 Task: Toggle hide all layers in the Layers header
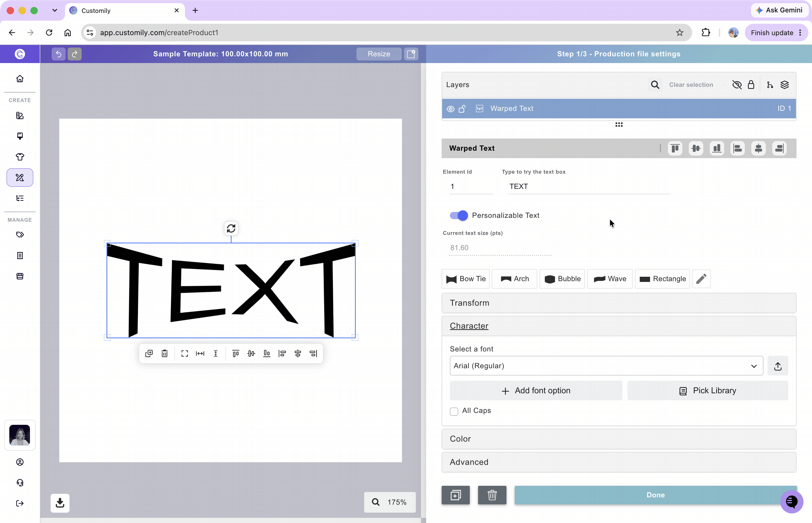point(737,85)
